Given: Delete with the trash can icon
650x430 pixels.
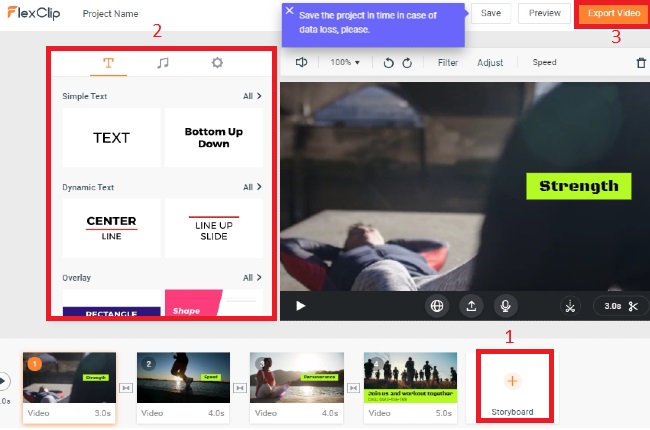Looking at the screenshot, I should (641, 63).
